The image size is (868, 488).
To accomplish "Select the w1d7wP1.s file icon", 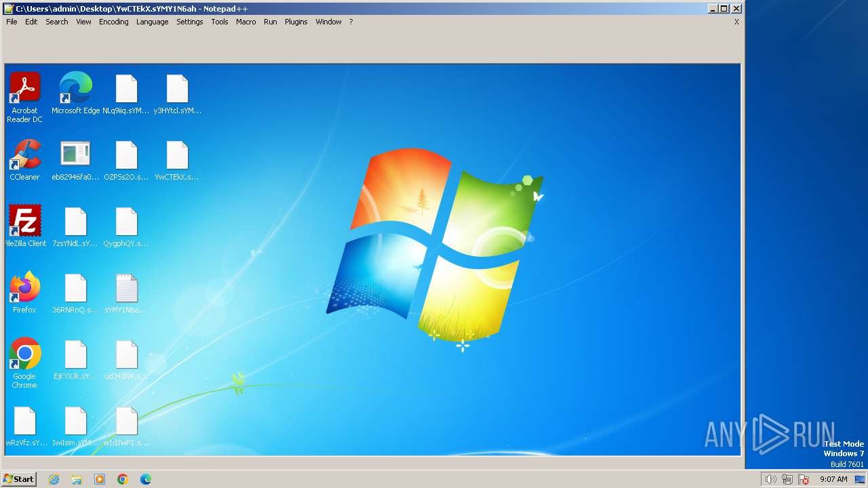I will click(x=126, y=426).
